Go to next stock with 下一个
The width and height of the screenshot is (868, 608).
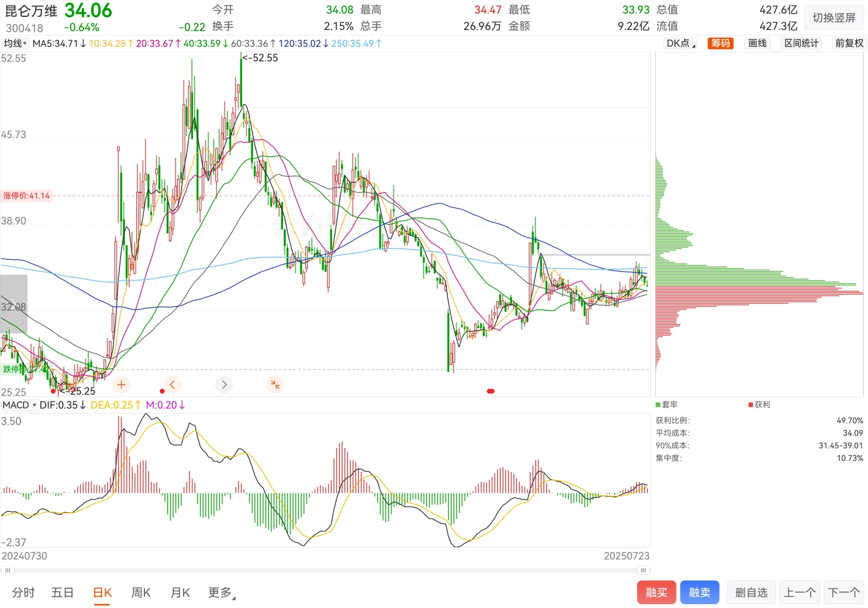click(844, 592)
